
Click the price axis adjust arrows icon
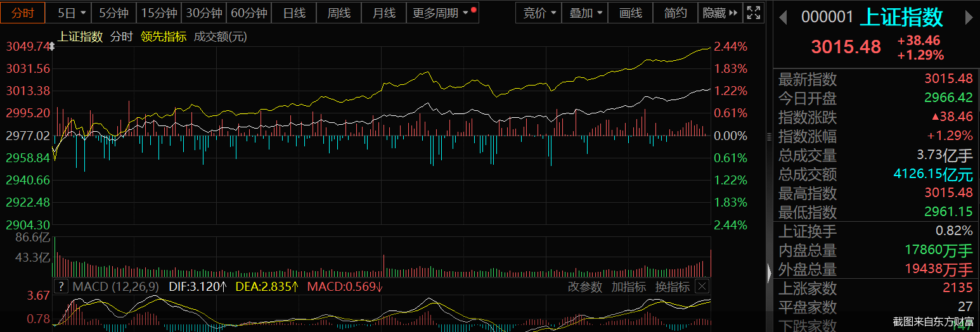tap(51, 46)
